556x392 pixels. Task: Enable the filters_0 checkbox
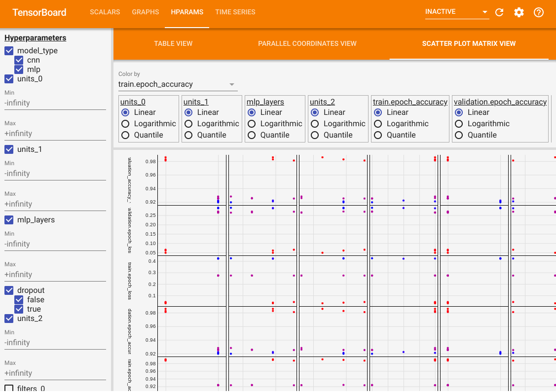pyautogui.click(x=9, y=389)
